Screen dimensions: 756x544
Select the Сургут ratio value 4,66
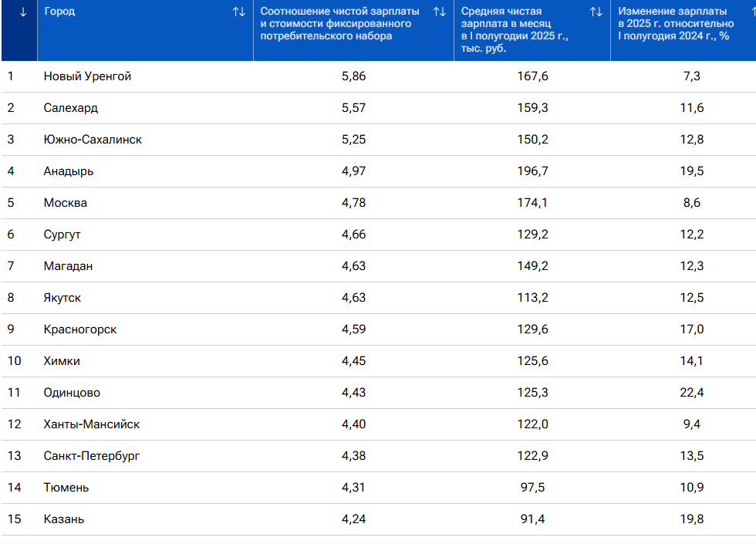[353, 235]
